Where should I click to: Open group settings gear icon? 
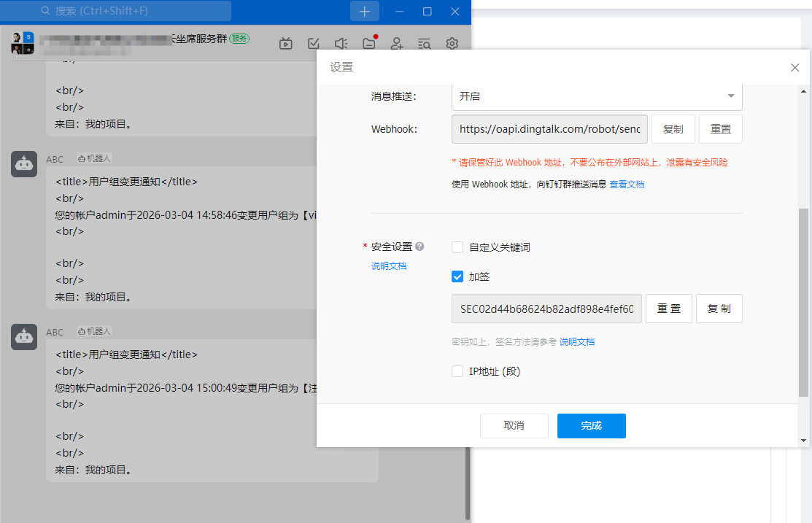tap(452, 44)
